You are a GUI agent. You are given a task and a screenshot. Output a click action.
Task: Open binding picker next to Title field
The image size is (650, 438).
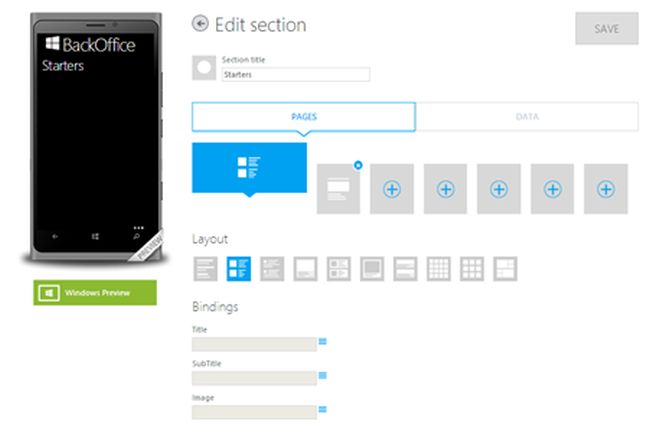tap(323, 341)
